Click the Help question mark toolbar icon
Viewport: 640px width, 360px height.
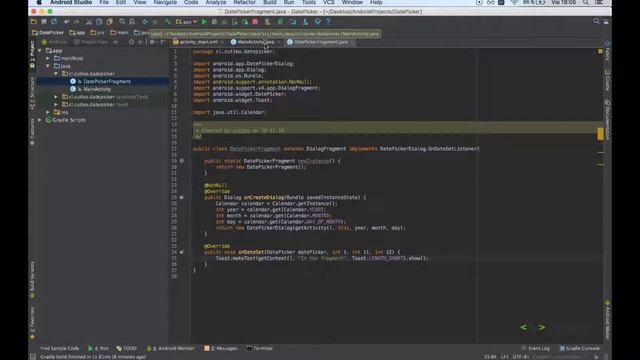(x=328, y=22)
